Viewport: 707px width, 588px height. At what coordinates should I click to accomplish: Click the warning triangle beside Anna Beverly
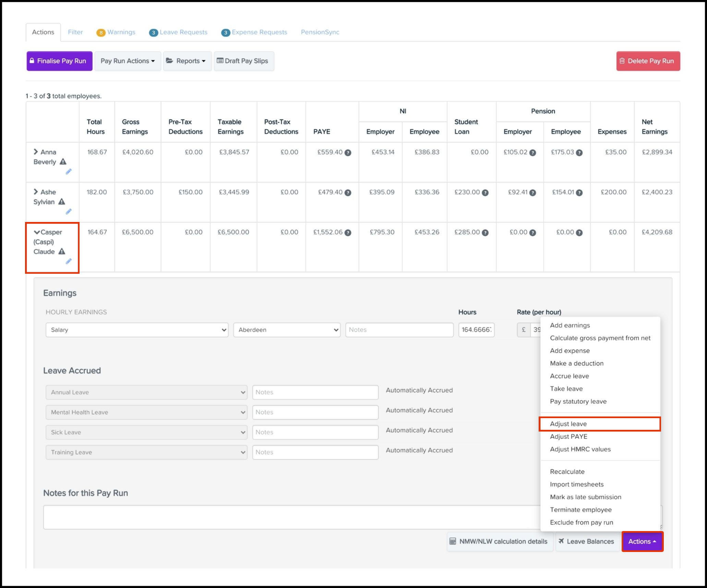click(x=63, y=162)
